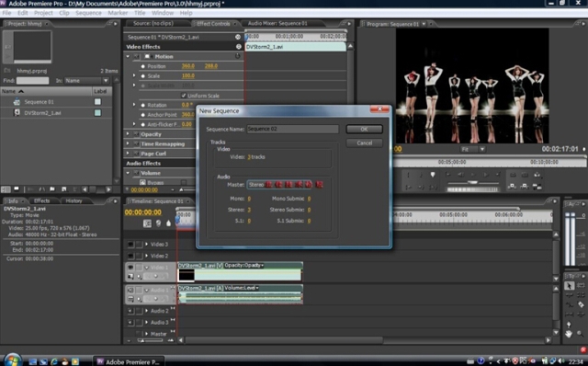Viewport: 588px width, 366px height.
Task: Click Cancel in New Sequence dialog
Action: (364, 143)
